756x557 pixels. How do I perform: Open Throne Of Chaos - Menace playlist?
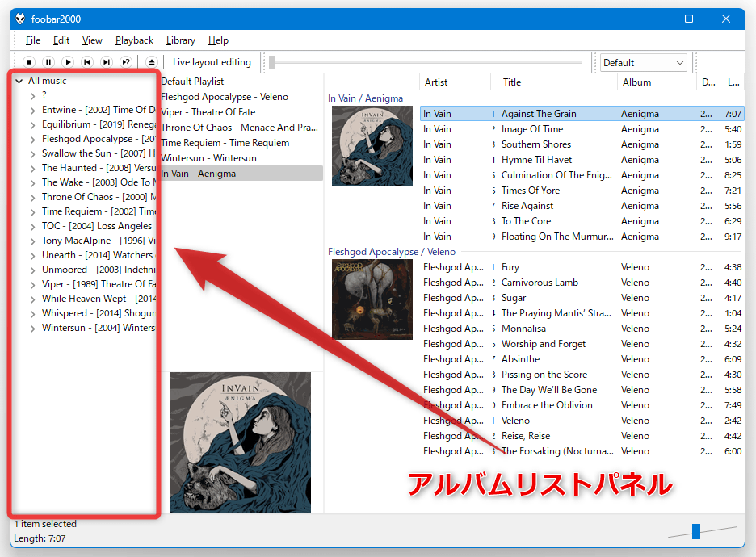(x=240, y=128)
